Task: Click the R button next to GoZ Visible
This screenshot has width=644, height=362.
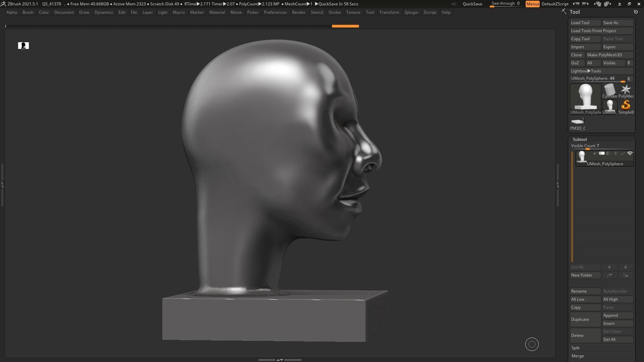Action: (629, 63)
